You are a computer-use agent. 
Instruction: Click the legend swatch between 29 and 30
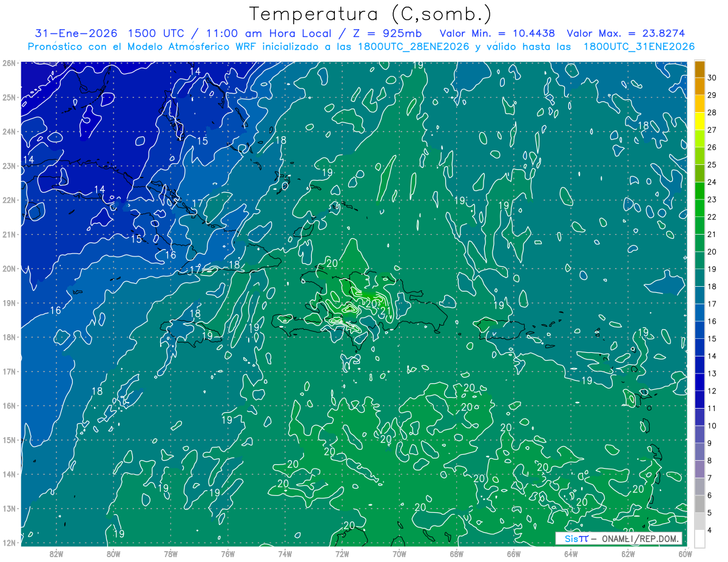(x=699, y=87)
